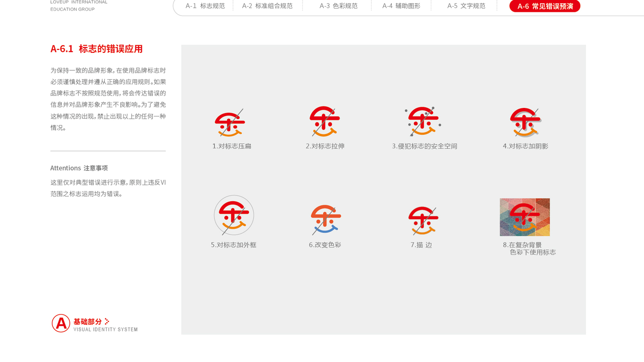The height and width of the screenshot is (362, 644).
Task: Select the A-3 色彩规范 tab
Action: click(x=339, y=6)
